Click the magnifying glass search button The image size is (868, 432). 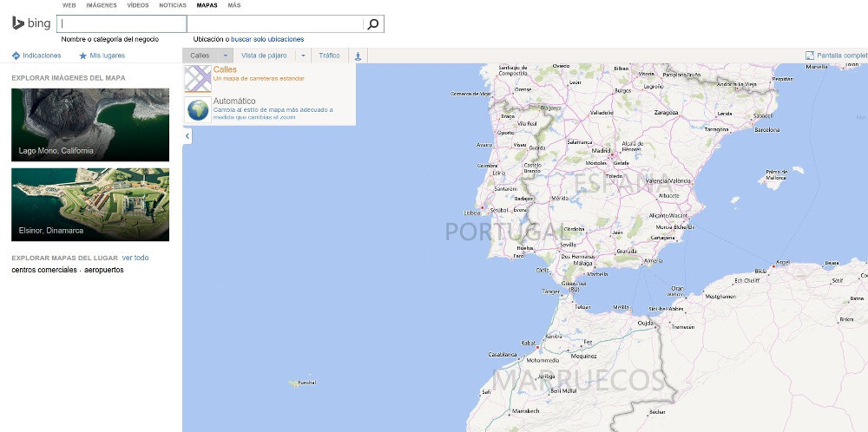tap(373, 23)
